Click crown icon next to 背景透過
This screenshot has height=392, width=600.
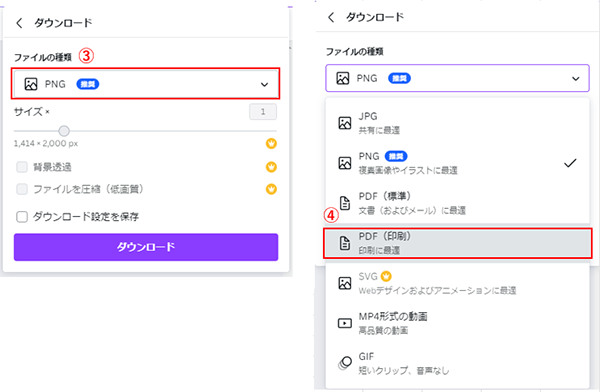click(x=271, y=167)
